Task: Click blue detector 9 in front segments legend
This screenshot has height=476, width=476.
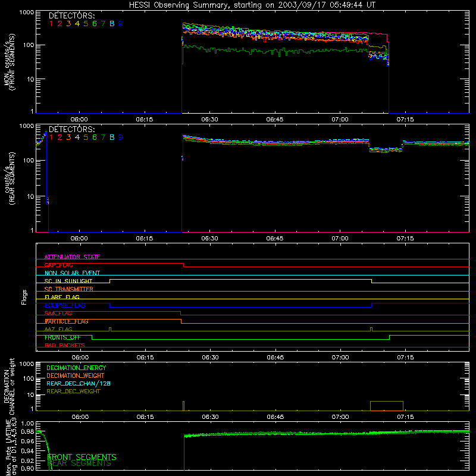Action: click(121, 24)
